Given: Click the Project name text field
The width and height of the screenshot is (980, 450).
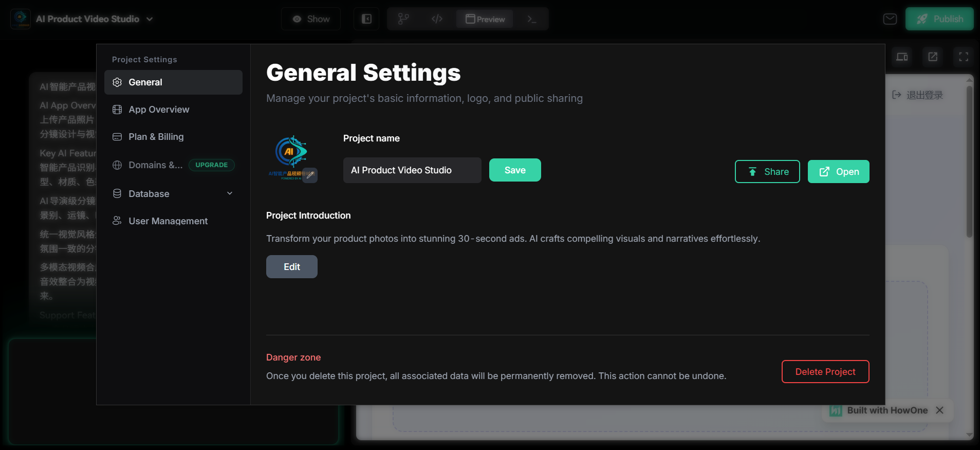Looking at the screenshot, I should [412, 170].
